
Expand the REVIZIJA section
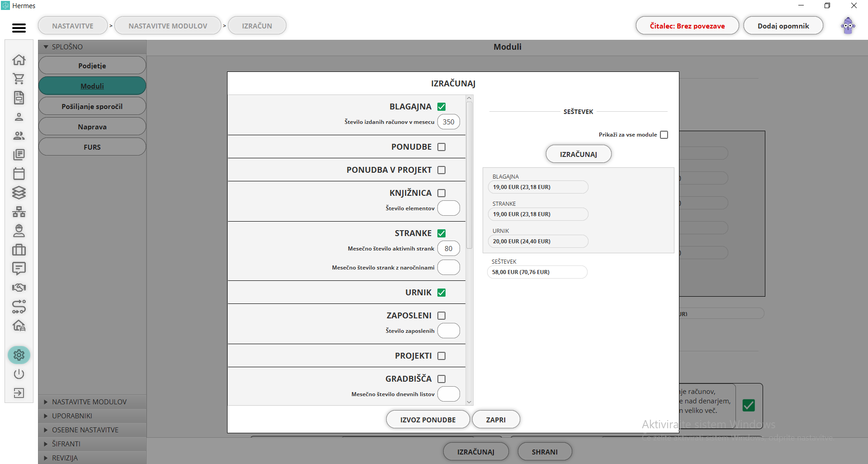92,458
